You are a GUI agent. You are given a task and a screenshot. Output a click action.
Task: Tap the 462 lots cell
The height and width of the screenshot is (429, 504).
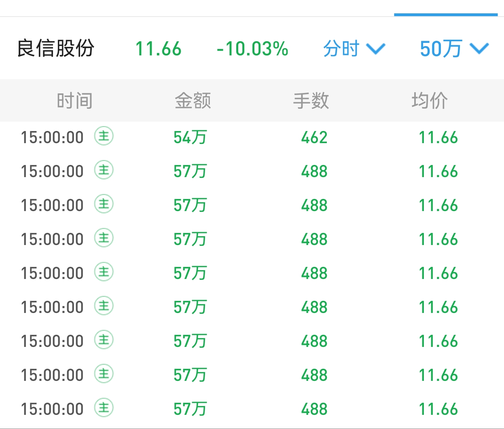click(314, 137)
